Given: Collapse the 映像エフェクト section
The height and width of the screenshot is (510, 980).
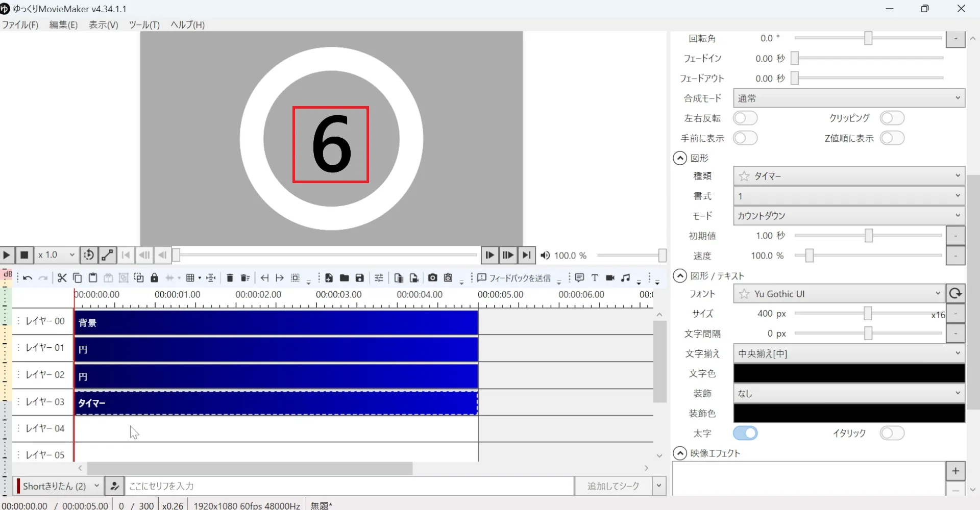Looking at the screenshot, I should point(680,453).
